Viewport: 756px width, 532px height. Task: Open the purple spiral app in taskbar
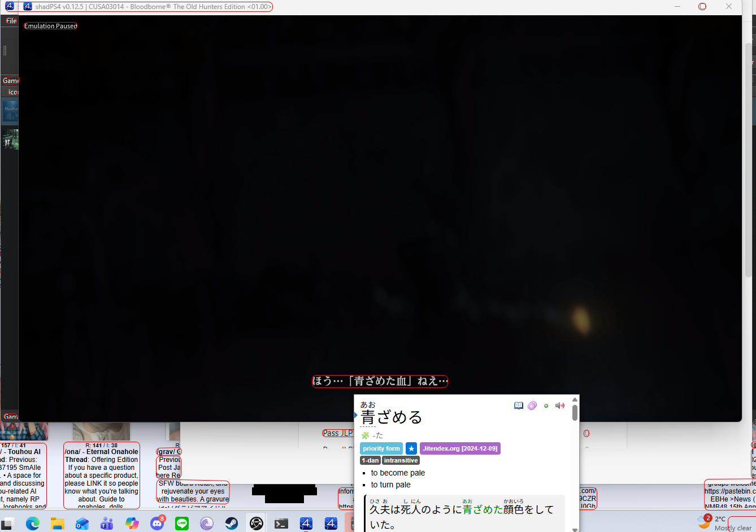(x=207, y=524)
